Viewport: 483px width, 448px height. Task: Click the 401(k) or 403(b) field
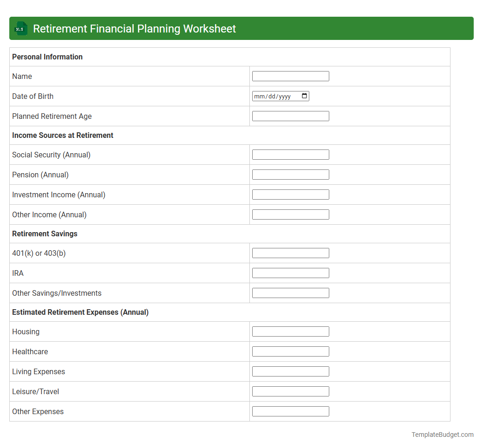[290, 253]
